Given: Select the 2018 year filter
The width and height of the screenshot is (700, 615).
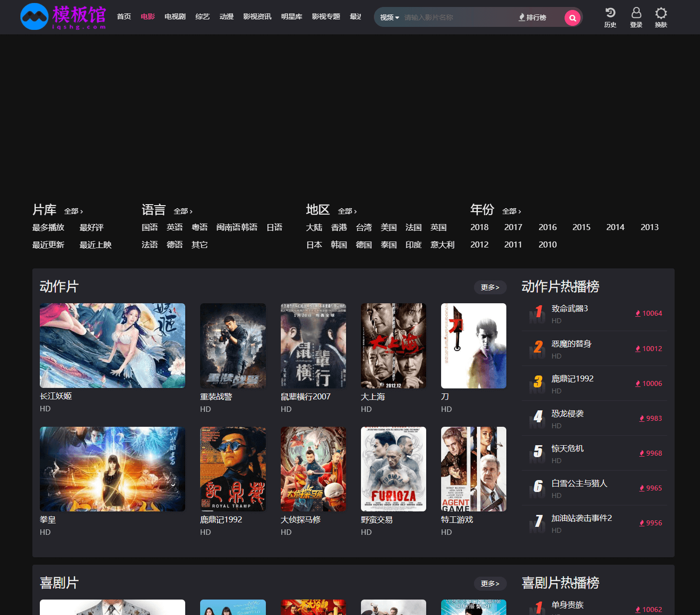Looking at the screenshot, I should coord(479,227).
